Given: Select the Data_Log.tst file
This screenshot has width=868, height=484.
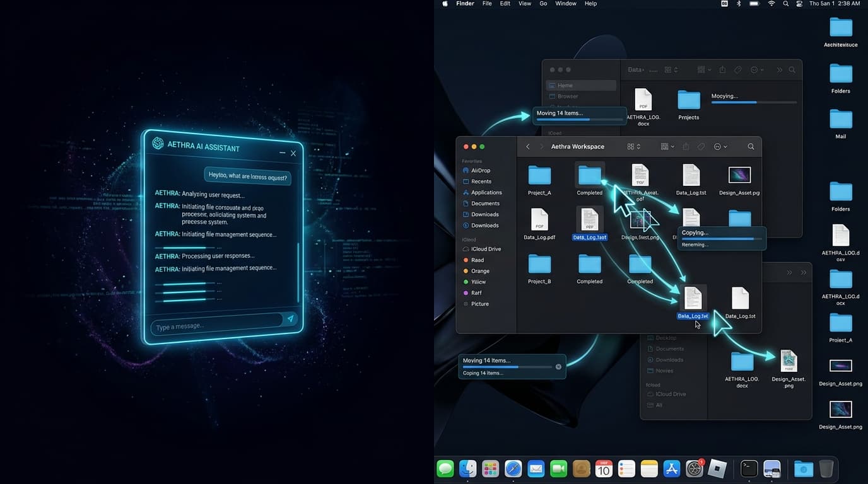Looking at the screenshot, I should (691, 180).
